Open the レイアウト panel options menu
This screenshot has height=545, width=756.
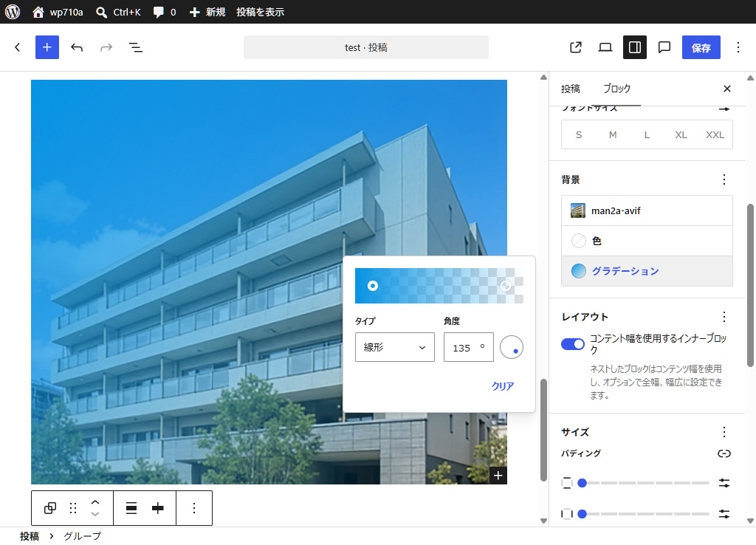coord(724,316)
